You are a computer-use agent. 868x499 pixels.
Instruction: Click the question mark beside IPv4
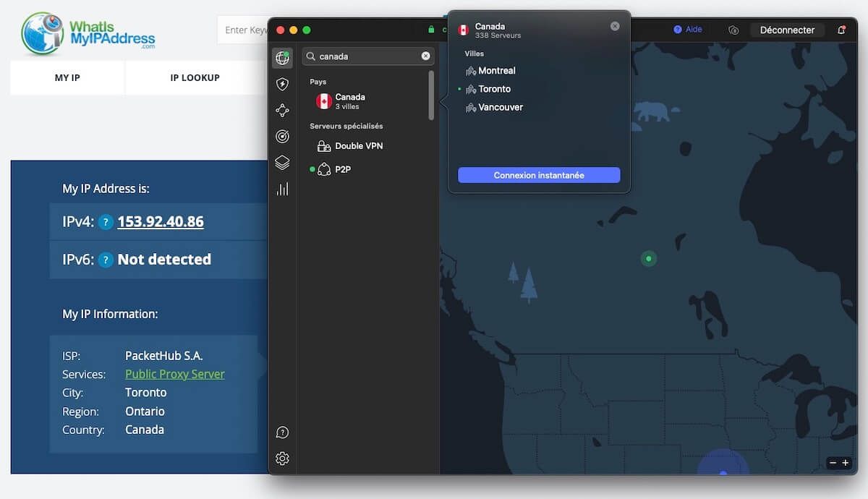tap(106, 222)
